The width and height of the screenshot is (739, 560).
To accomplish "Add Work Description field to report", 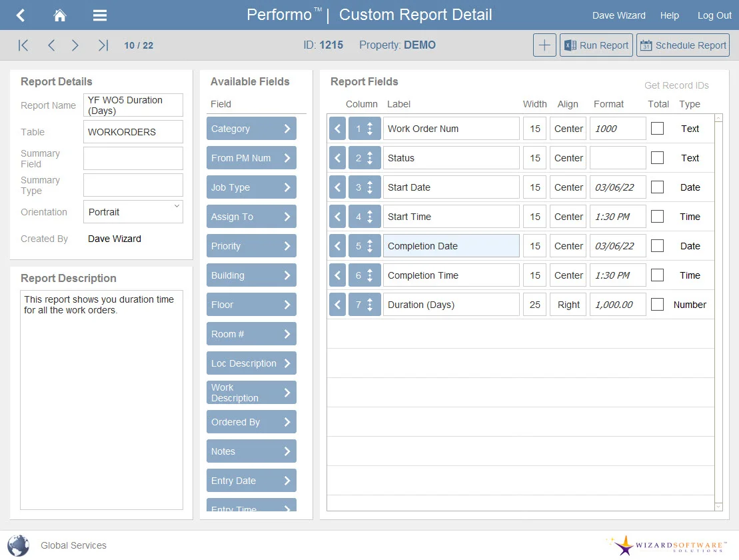I will pyautogui.click(x=251, y=393).
